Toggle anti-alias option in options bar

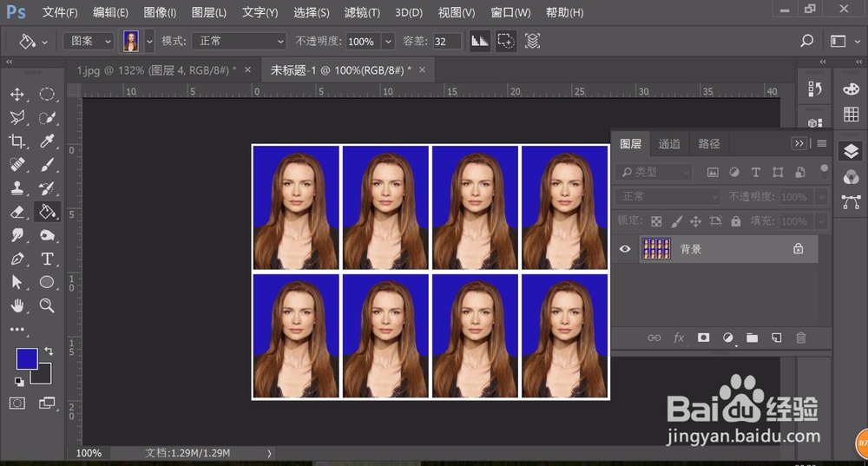(x=479, y=41)
